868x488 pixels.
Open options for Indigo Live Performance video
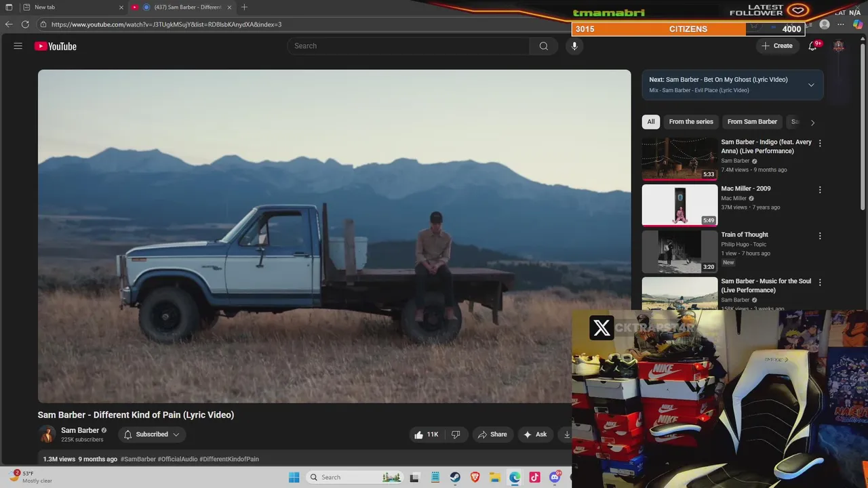(820, 144)
